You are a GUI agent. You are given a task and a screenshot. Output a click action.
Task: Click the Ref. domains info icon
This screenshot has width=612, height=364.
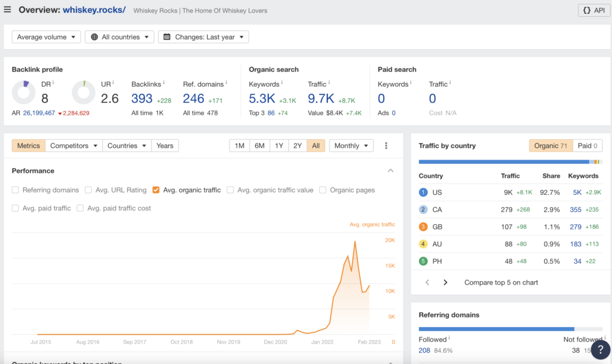point(227,82)
